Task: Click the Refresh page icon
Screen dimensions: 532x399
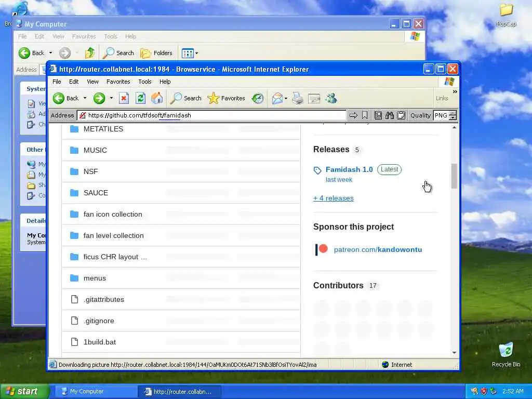Action: (x=140, y=98)
